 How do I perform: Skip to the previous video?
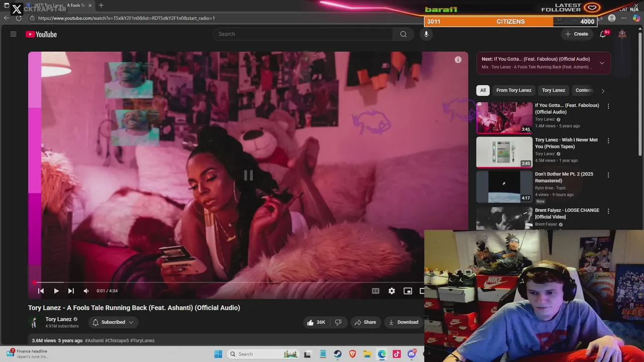(41, 291)
